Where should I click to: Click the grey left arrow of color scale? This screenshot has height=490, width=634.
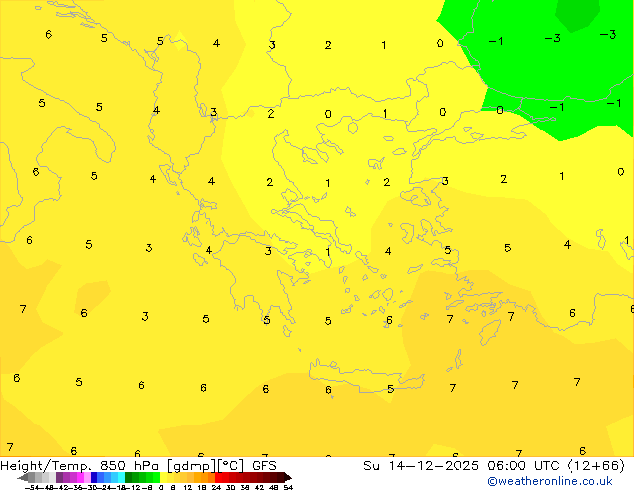tap(22, 478)
